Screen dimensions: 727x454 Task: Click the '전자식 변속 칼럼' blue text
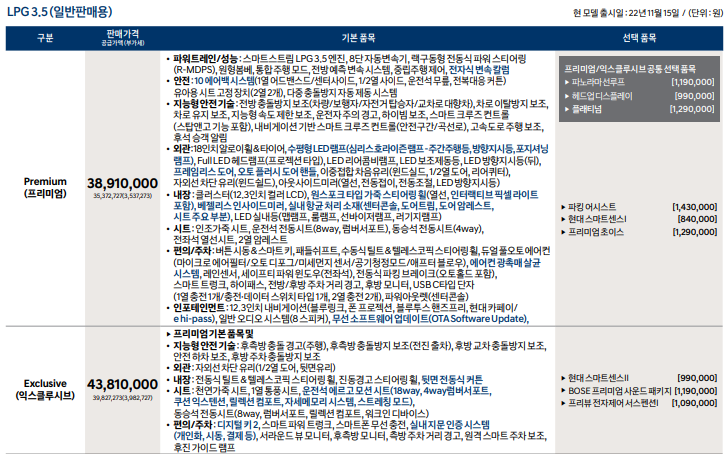click(479, 70)
